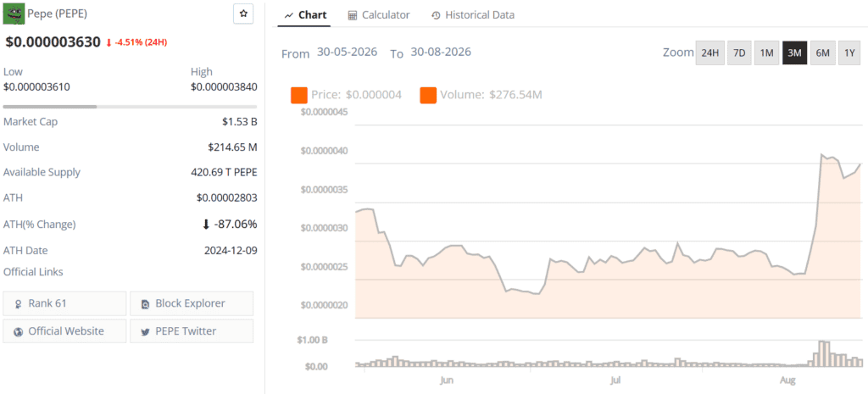
Task: Visit the Official Website link
Action: pos(64,331)
